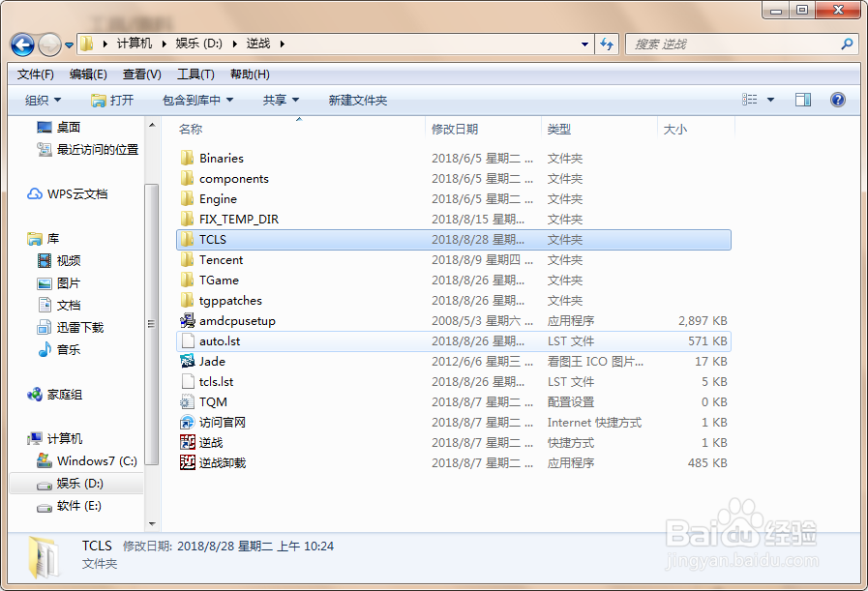The height and width of the screenshot is (591, 868).
Task: Click the disabled Forward arrow button
Action: click(x=49, y=44)
